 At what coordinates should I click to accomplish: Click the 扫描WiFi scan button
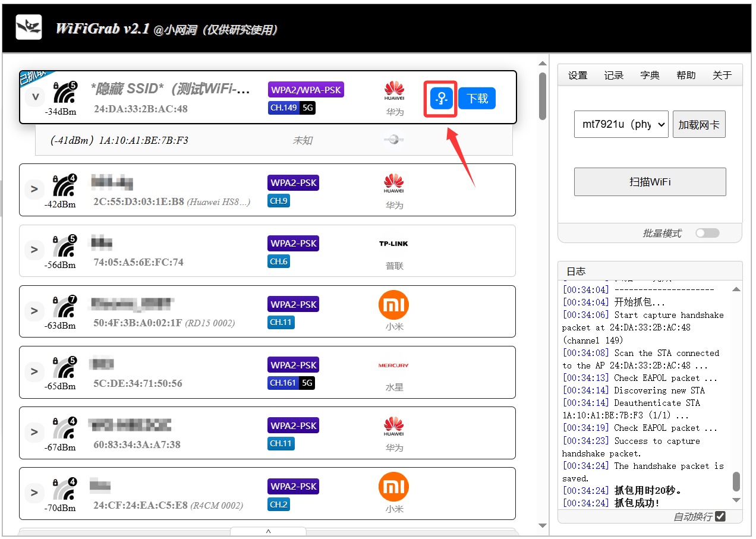[650, 182]
